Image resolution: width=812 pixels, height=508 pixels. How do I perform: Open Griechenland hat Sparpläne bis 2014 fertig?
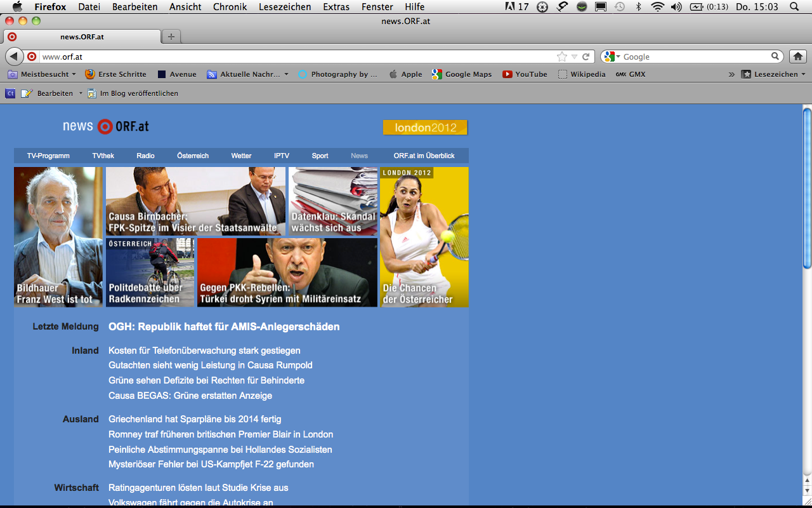(195, 419)
